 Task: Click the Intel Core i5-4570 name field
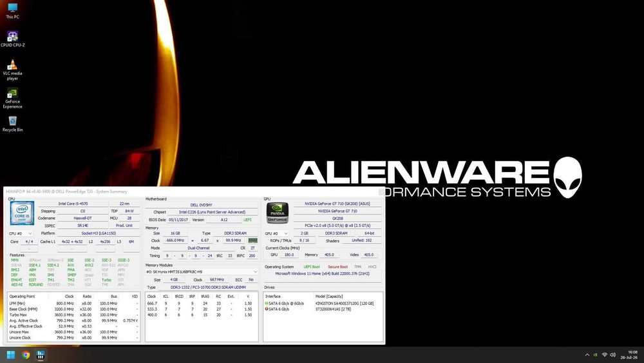73,204
